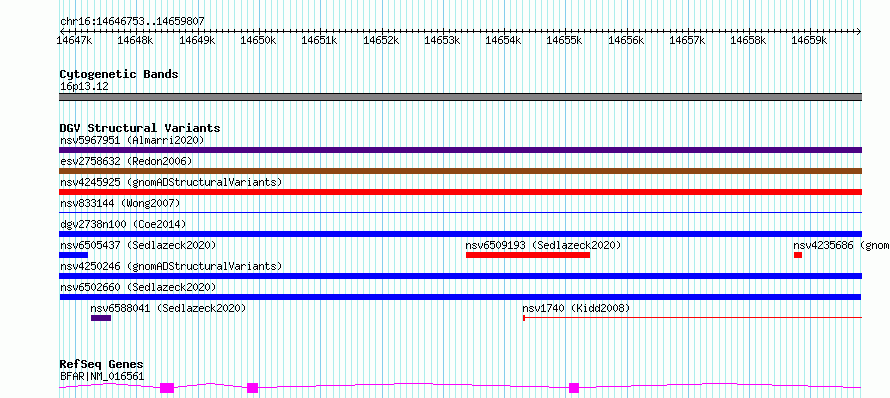Open the nsv4245925 (gnomADStructuralVariants) label
This screenshot has height=398, width=890.
(x=171, y=182)
